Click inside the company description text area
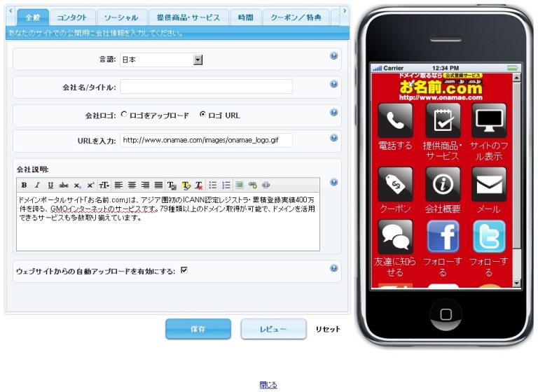The width and height of the screenshot is (538, 392). 168,222
